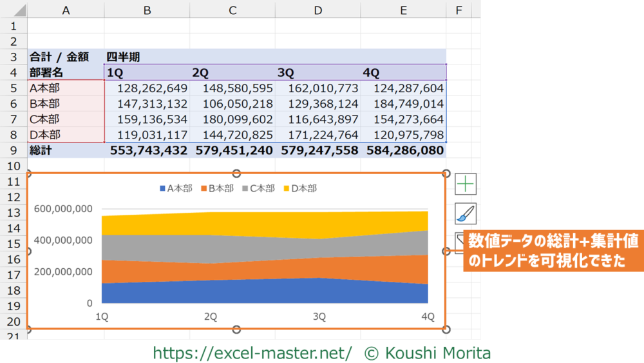
Task: Click the chart's right-middle resize handle
Action: [x=446, y=251]
